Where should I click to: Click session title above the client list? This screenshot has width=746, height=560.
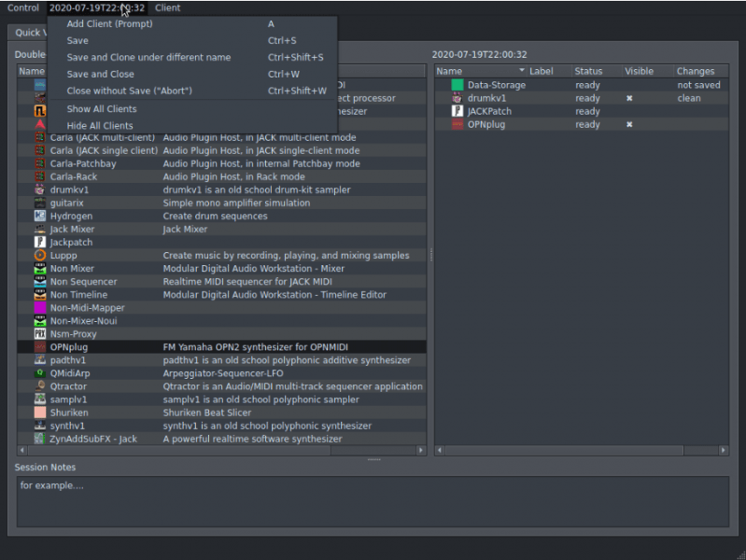479,55
